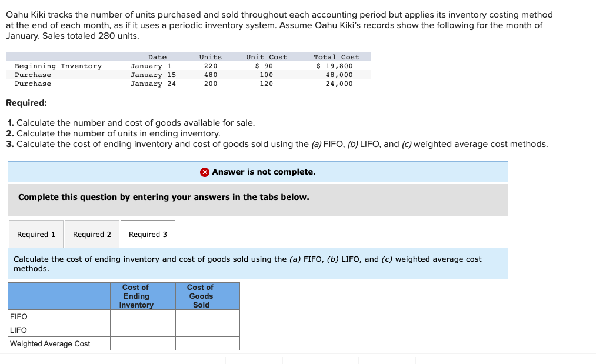Click the 'Beginning Inventory' row label
The image size is (596, 364).
(58, 66)
